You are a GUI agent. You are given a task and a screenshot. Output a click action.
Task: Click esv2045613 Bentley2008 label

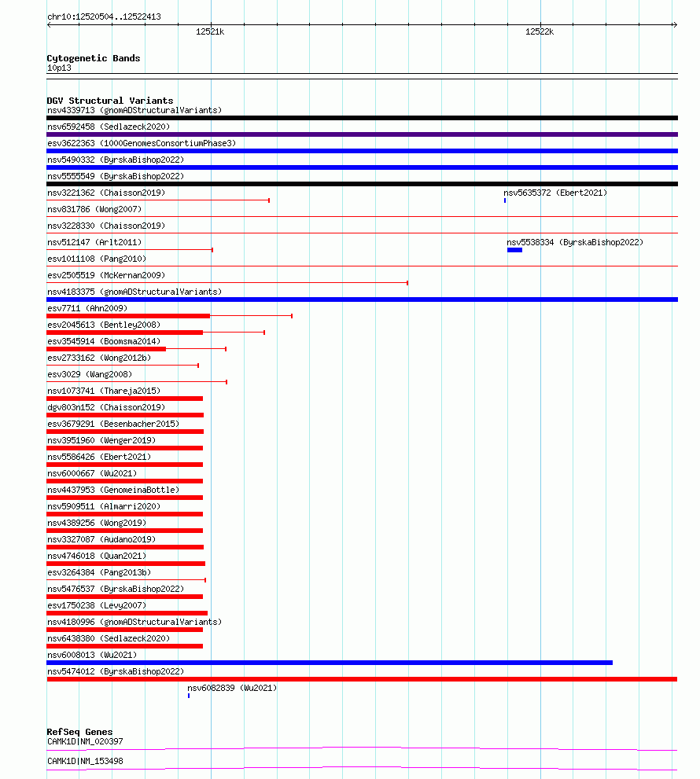coord(104,325)
